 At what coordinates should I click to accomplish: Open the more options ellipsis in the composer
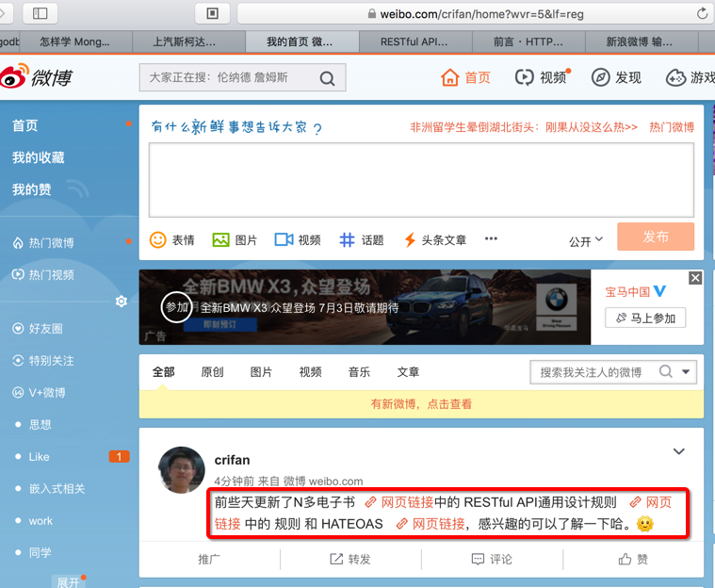491,238
